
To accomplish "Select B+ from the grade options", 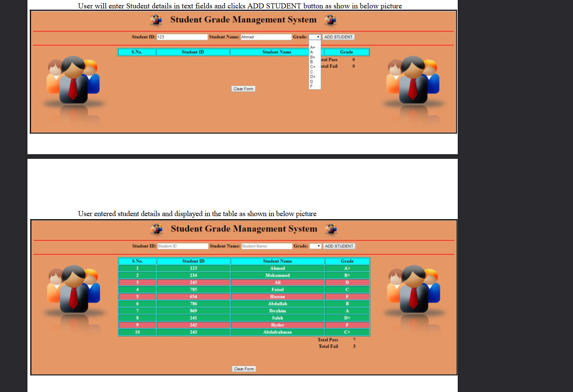I will tap(312, 57).
